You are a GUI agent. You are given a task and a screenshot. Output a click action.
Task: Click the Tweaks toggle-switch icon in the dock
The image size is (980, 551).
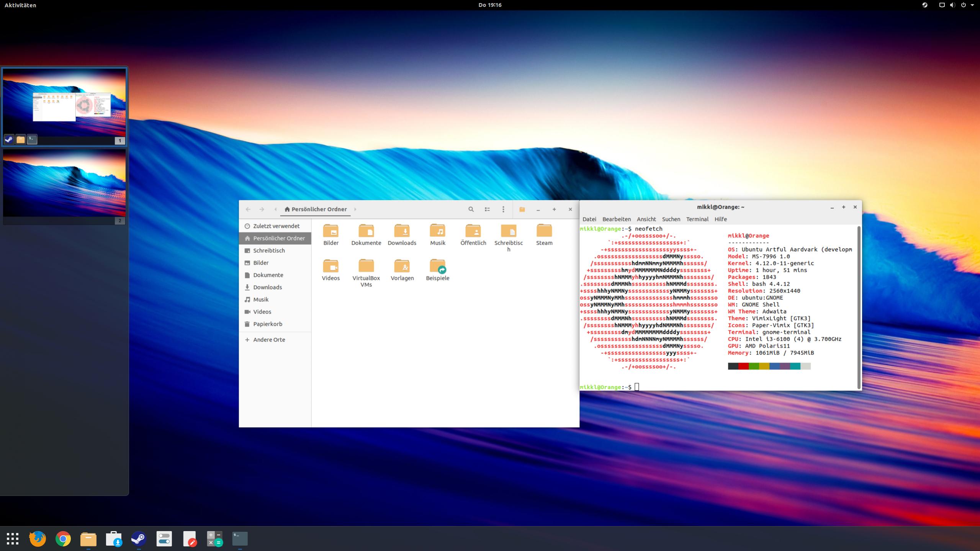(164, 539)
